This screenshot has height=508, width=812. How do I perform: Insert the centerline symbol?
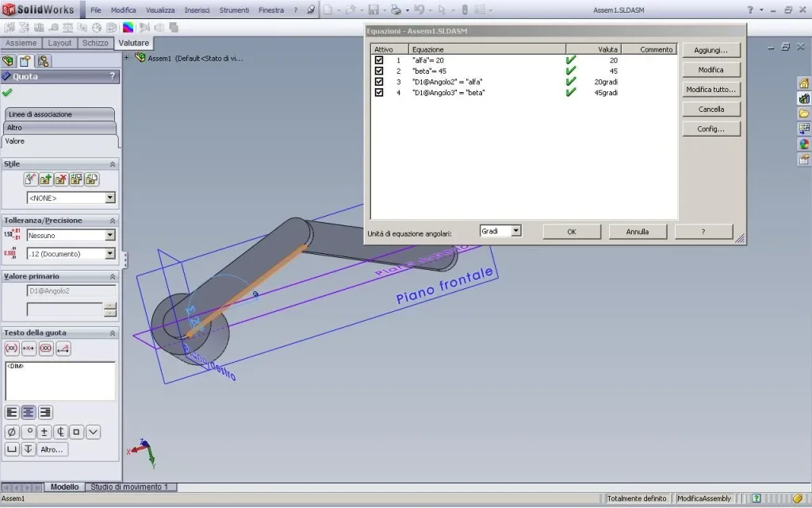[60, 432]
